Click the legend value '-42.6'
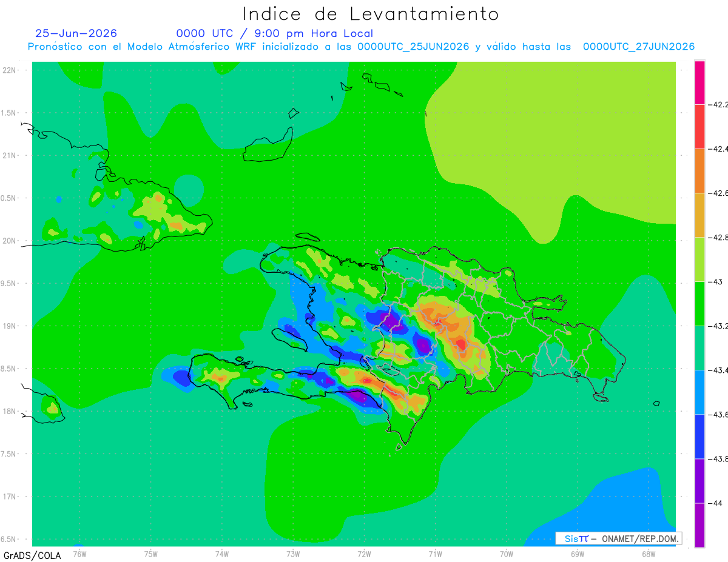The image size is (728, 562). 718,193
